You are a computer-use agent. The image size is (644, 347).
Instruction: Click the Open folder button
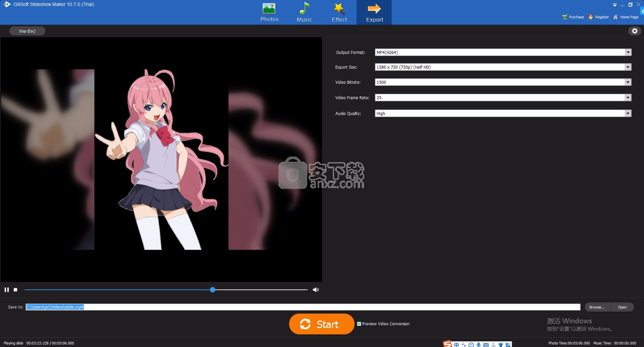(x=622, y=307)
